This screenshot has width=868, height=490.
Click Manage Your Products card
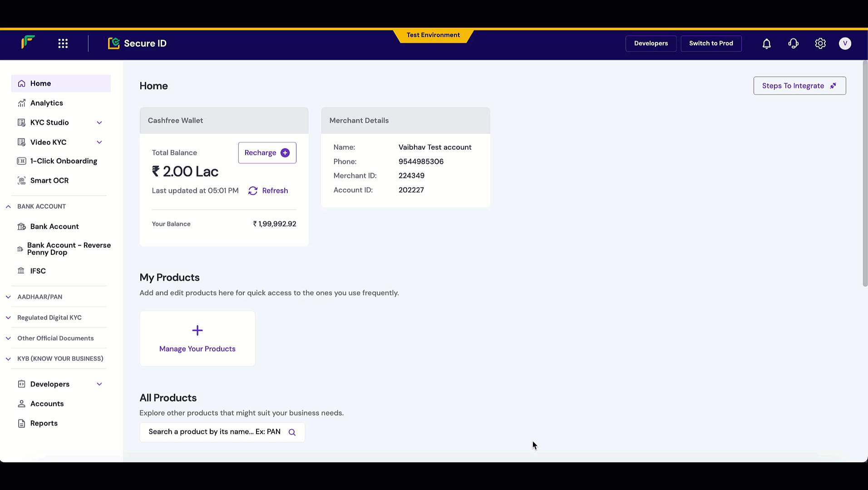[197, 338]
